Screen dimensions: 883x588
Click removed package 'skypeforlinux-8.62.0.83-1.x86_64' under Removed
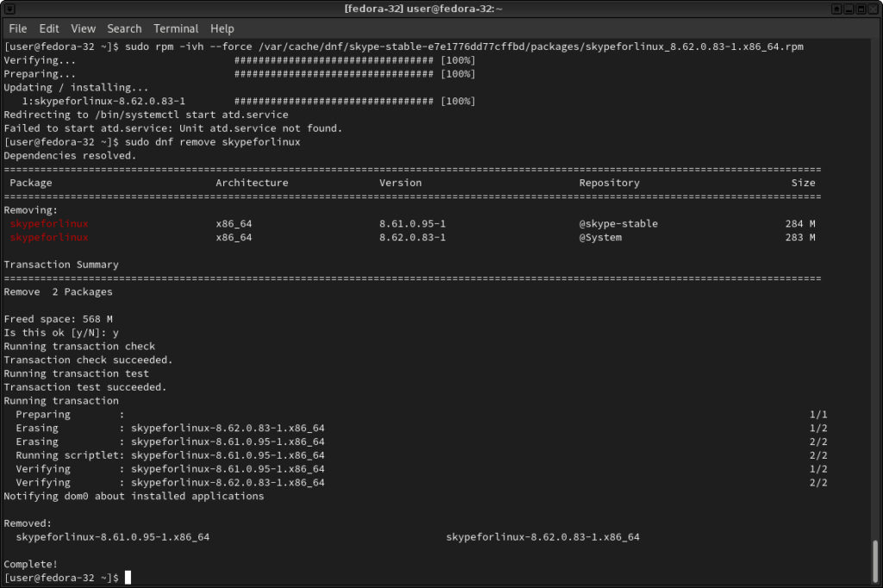543,537
